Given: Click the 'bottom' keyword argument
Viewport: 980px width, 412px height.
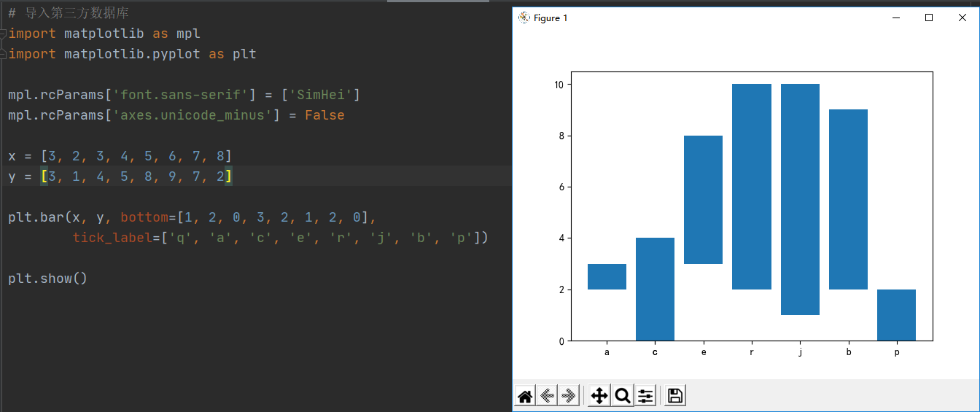Looking at the screenshot, I should [x=144, y=217].
